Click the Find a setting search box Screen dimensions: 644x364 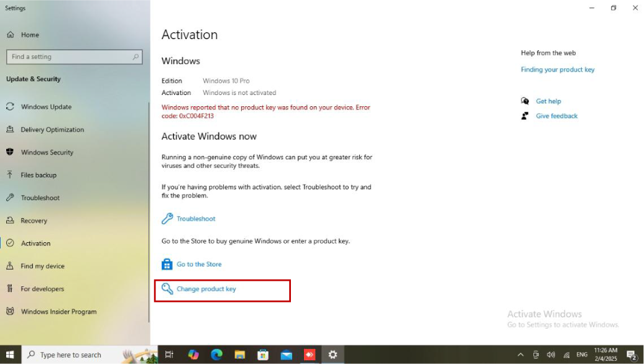pyautogui.click(x=74, y=57)
